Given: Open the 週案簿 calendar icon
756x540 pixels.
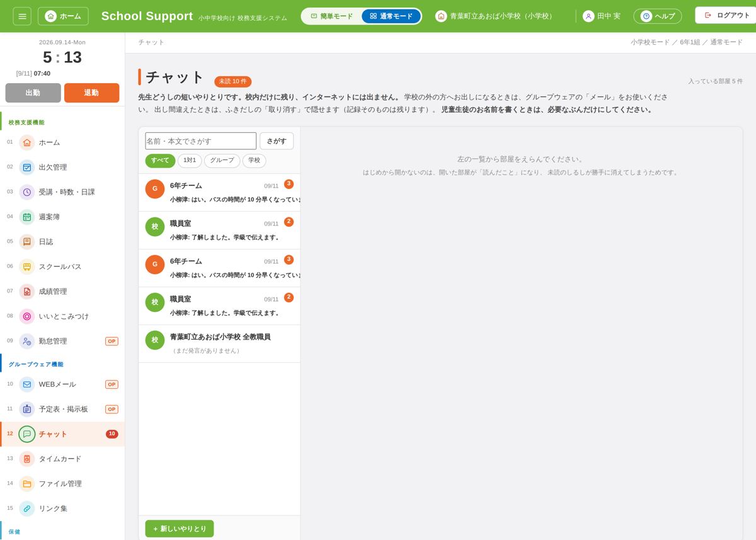Looking at the screenshot, I should tap(27, 217).
